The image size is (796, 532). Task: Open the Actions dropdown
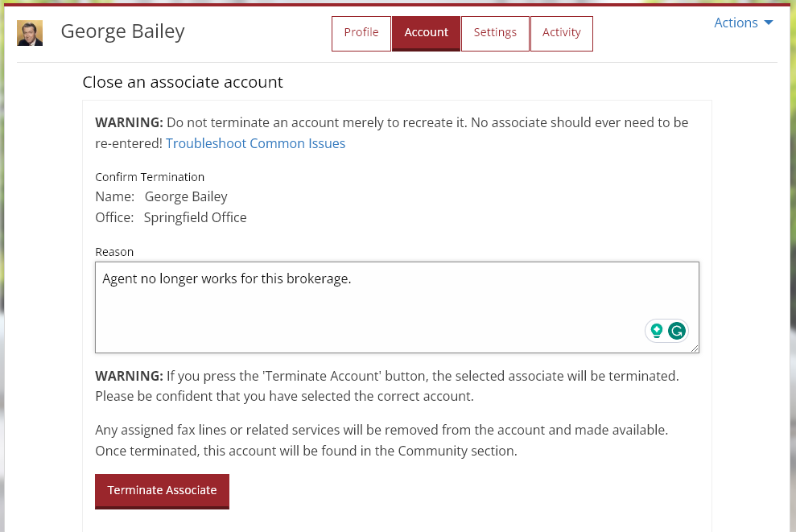(x=742, y=23)
